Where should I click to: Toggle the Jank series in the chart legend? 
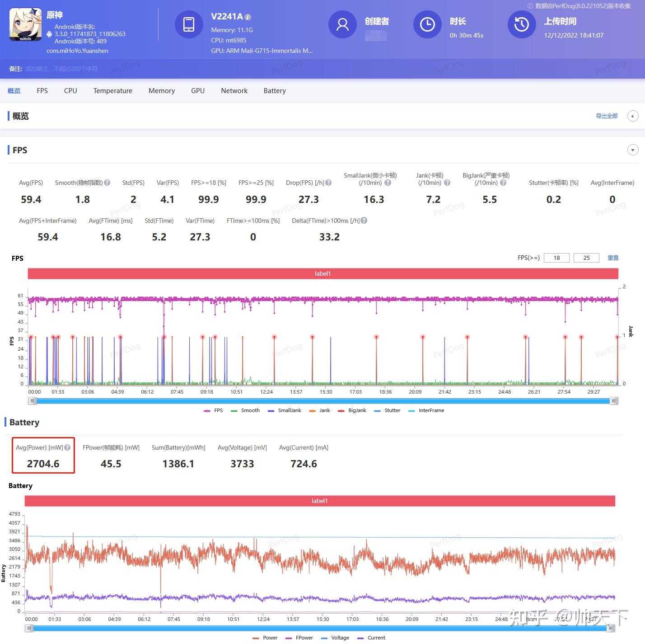click(x=320, y=410)
